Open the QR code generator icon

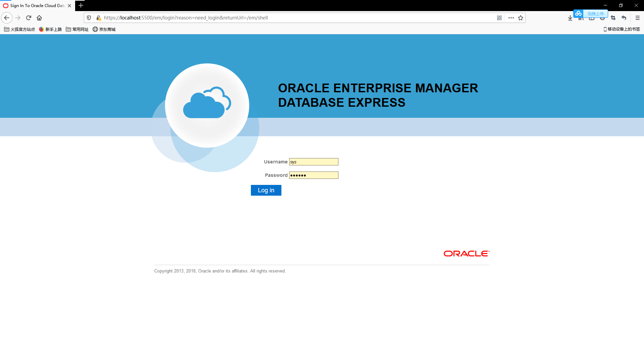coord(499,18)
